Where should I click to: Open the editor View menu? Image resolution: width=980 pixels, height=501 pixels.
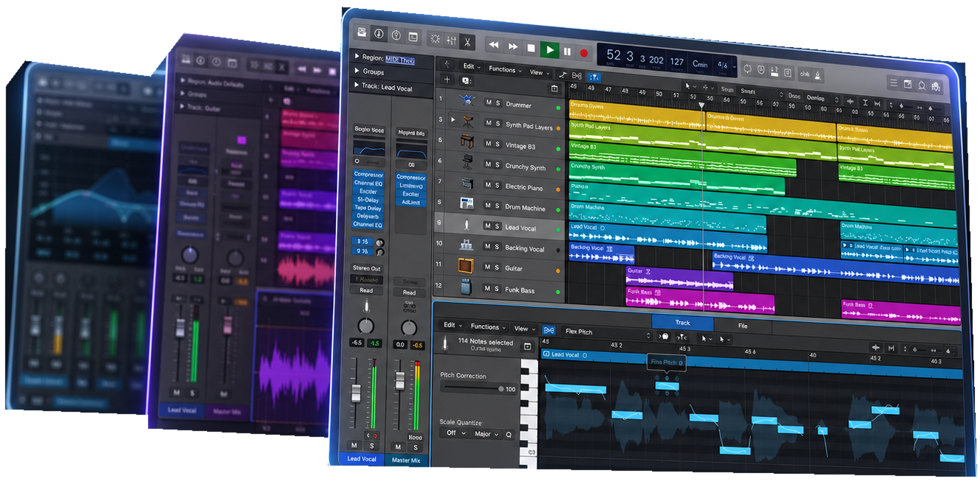(524, 329)
